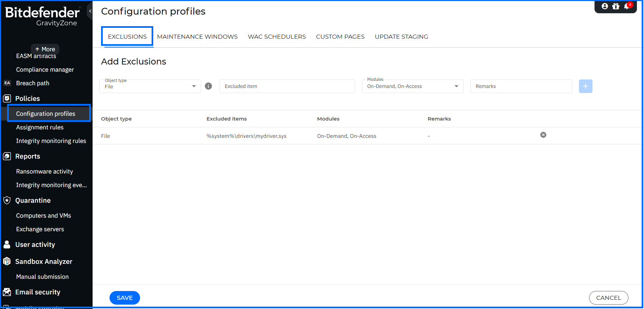Click the Remarks column header
The image size is (644, 309).
pos(439,119)
